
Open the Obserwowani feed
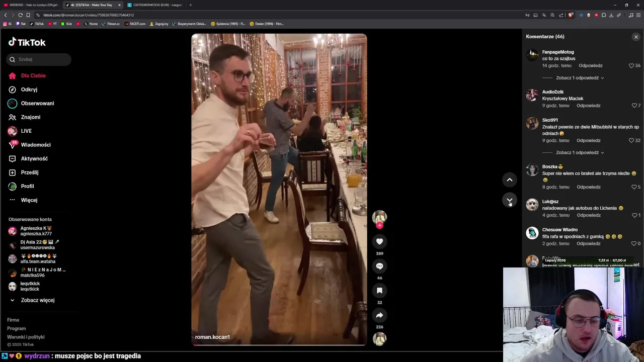click(37, 103)
